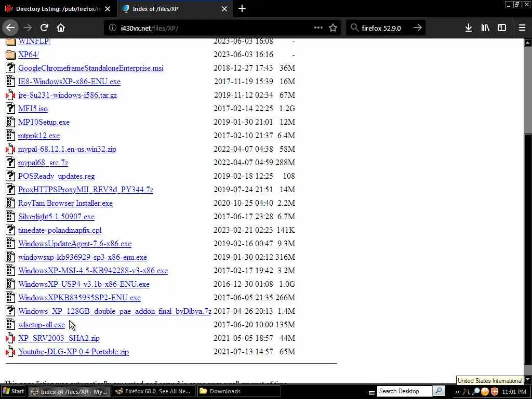Toggle the sidebar icon
The width and height of the screenshot is (532, 399).
(502, 28)
